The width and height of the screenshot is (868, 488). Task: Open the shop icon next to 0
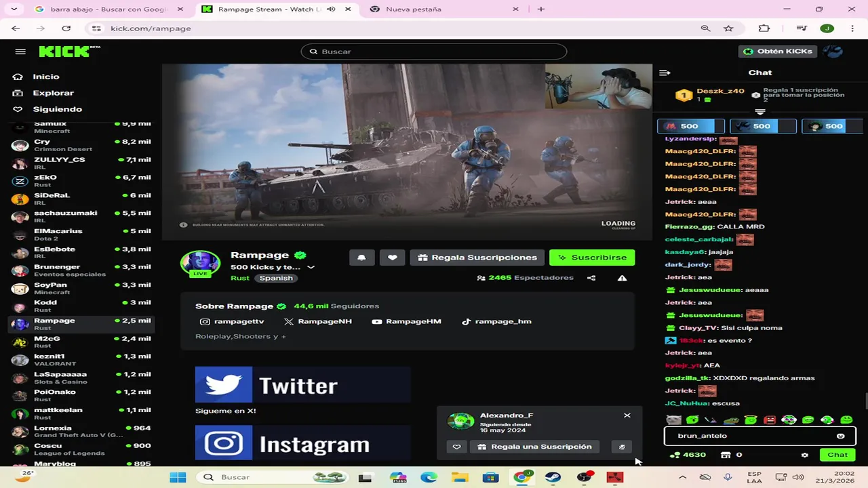(726, 455)
